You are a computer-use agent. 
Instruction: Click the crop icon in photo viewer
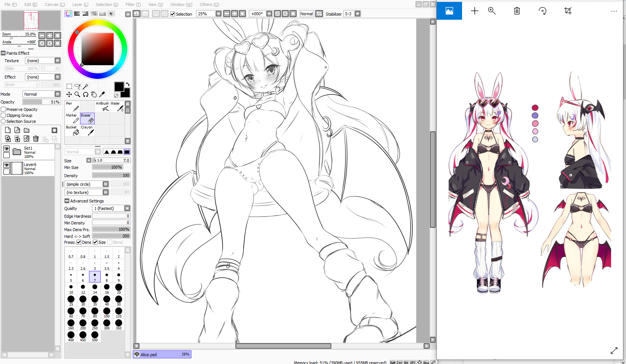pos(568,11)
